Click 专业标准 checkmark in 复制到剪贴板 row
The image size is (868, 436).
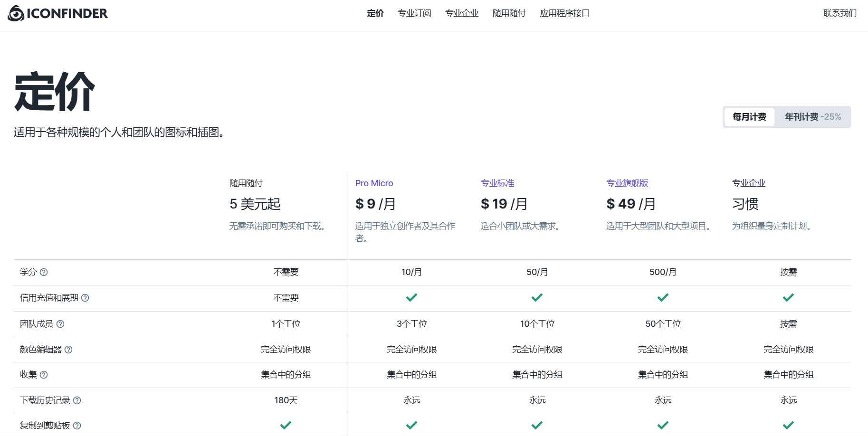[x=537, y=425]
